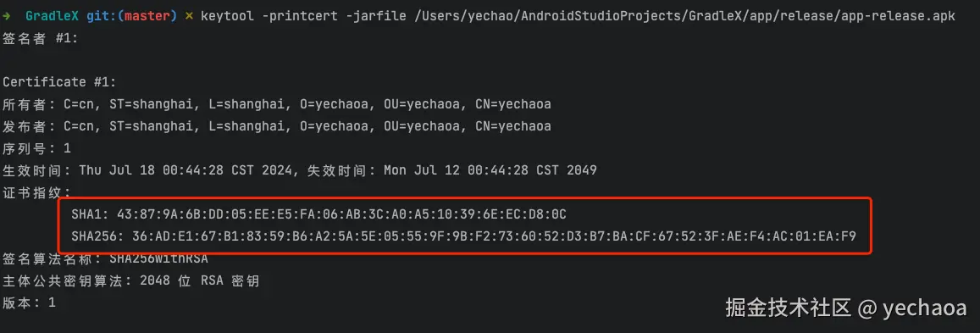This screenshot has width=980, height=333.
Task: Click the keytool command text
Action: (x=228, y=16)
